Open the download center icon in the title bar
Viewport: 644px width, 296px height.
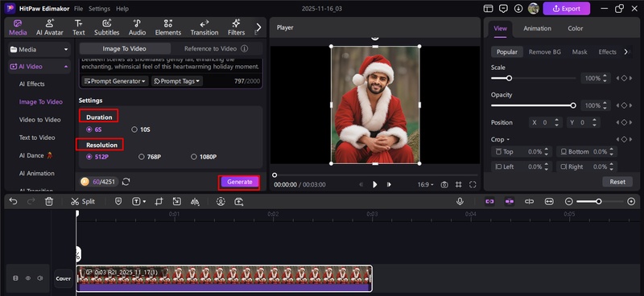pos(518,9)
